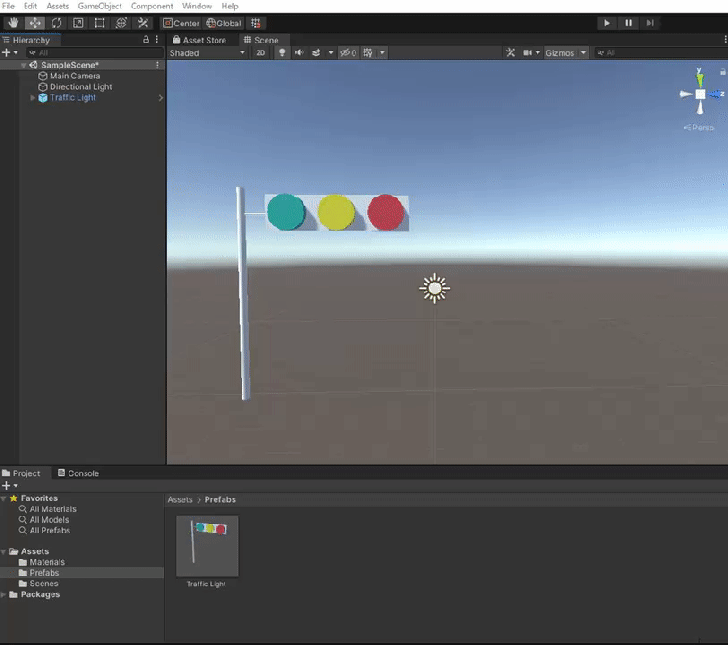Click the blue Z axis gizmo cone
The width and height of the screenshot is (728, 645).
[x=716, y=94]
